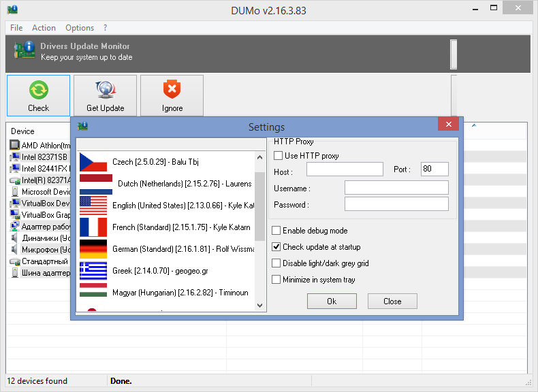Viewport: 538px width, 392px height.
Task: Select the French flag language entry
Action: coord(166,227)
